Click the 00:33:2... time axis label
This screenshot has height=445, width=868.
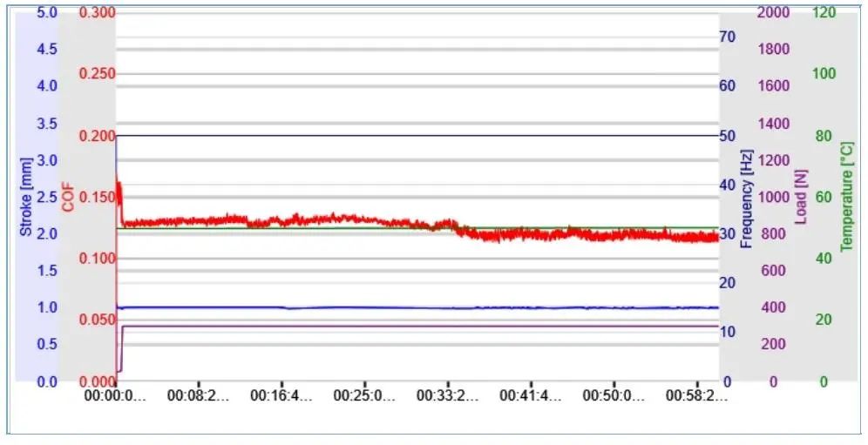click(447, 395)
